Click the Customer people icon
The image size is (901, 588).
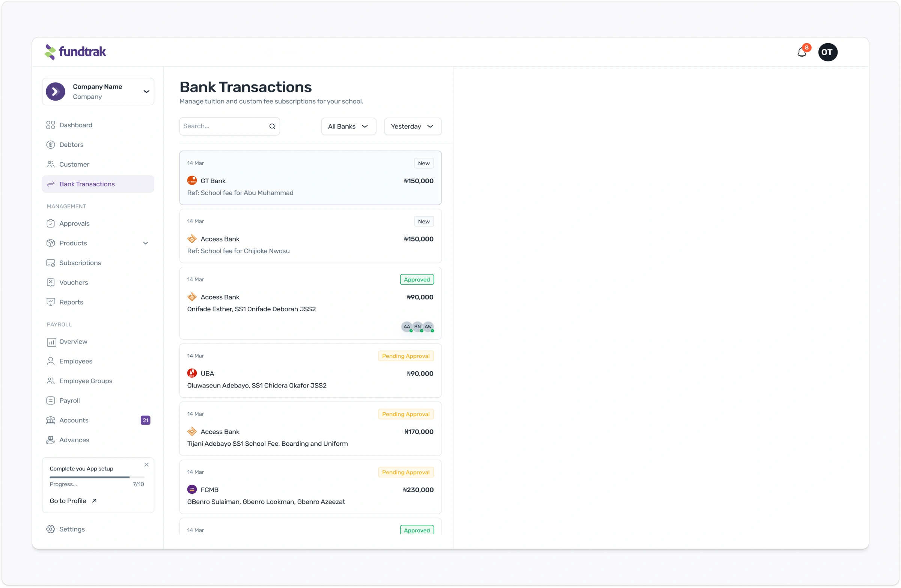pos(51,164)
